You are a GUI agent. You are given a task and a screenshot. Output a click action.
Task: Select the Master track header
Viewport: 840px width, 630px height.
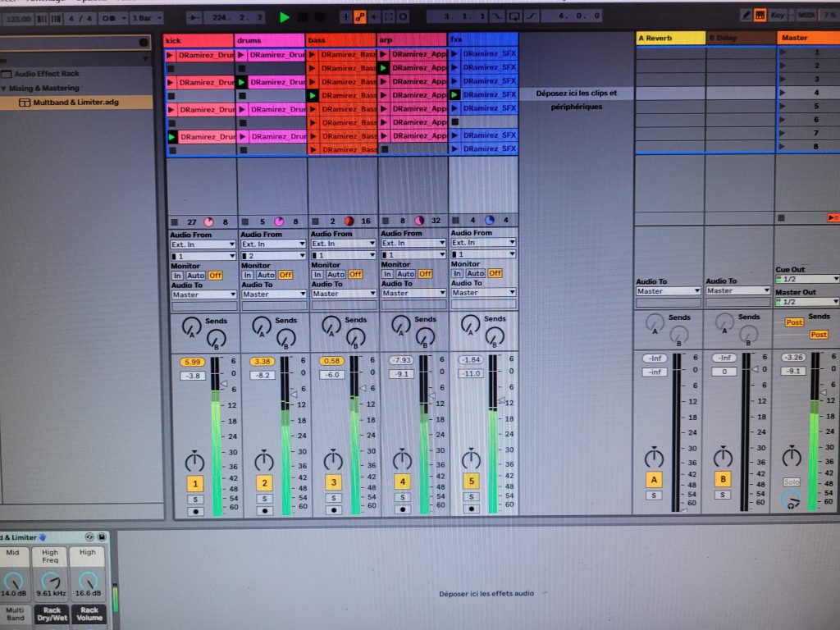(808, 38)
